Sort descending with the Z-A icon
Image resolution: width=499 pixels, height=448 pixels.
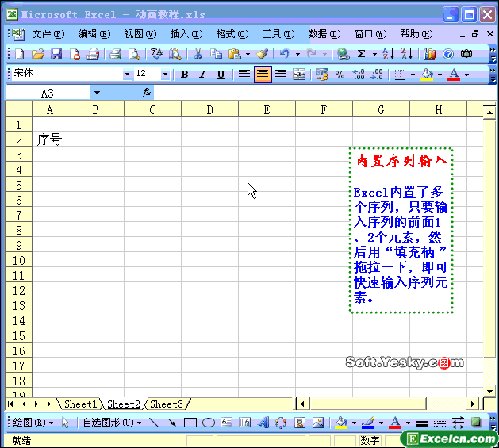(x=407, y=54)
